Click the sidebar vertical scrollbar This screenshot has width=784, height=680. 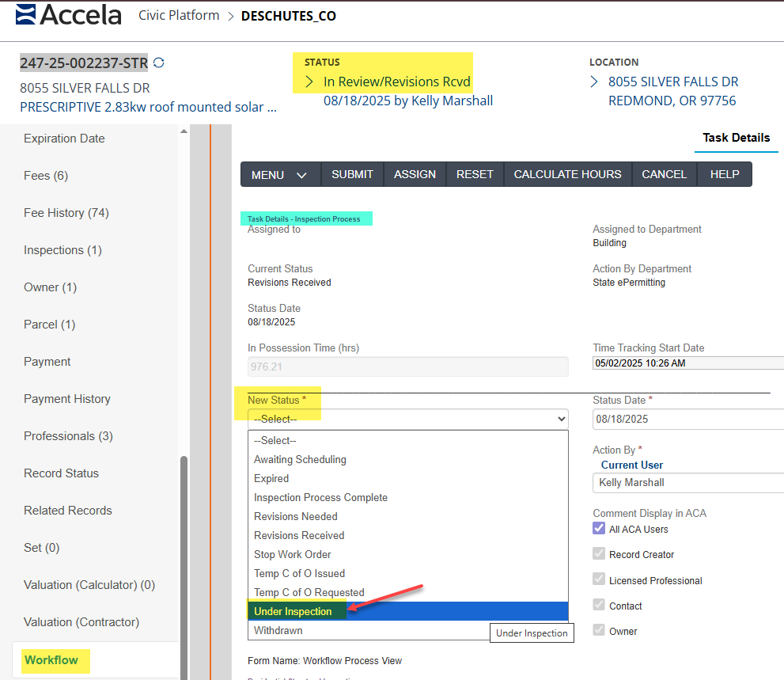coord(184,554)
